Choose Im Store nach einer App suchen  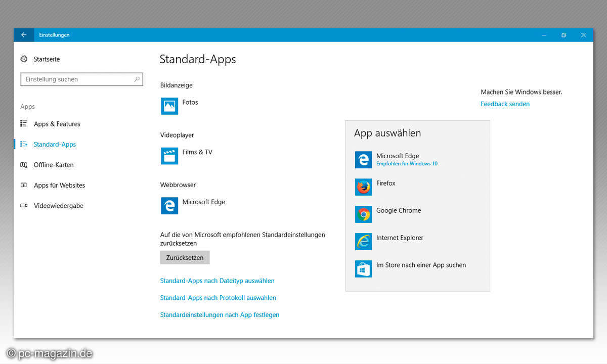pyautogui.click(x=421, y=265)
